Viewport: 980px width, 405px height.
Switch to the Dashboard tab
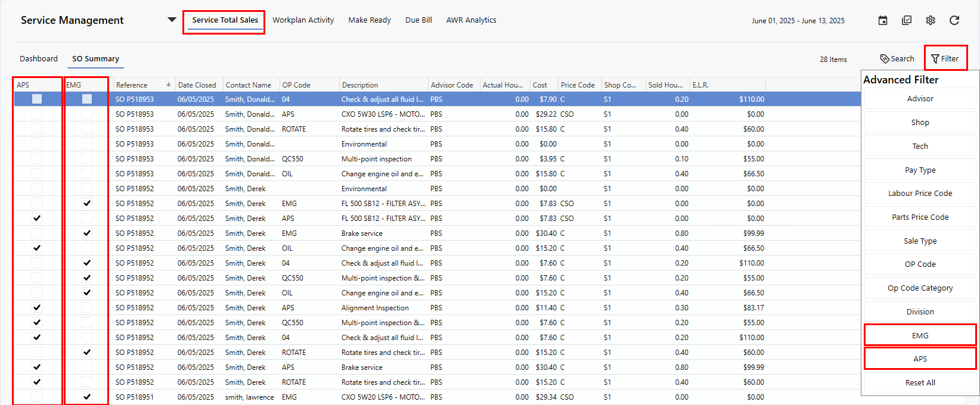(x=39, y=59)
